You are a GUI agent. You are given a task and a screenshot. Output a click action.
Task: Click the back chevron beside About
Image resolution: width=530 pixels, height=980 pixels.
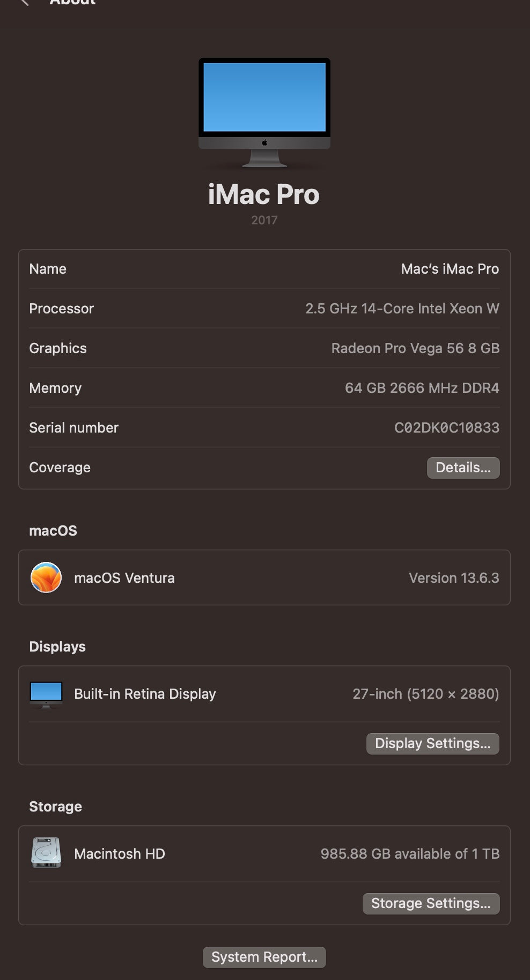24,2
